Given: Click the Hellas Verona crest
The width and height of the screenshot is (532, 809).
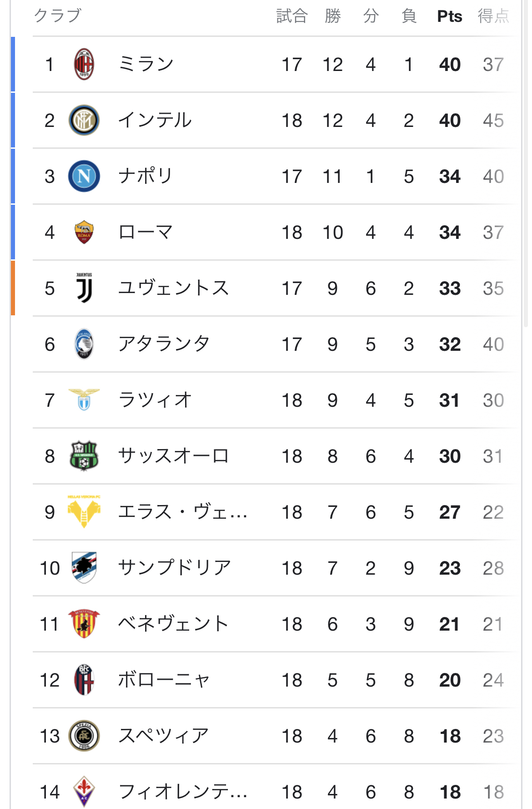Looking at the screenshot, I should pos(84,511).
